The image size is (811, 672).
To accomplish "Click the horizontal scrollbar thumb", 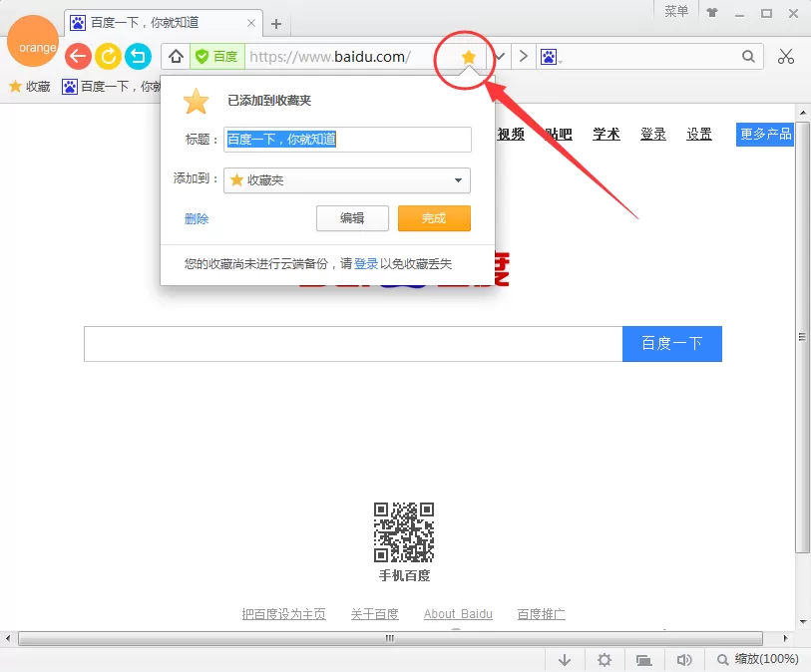I will [x=390, y=638].
